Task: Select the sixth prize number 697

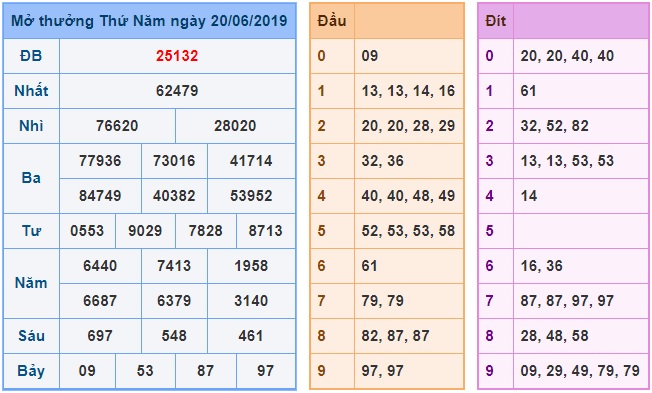Action: click(x=100, y=335)
